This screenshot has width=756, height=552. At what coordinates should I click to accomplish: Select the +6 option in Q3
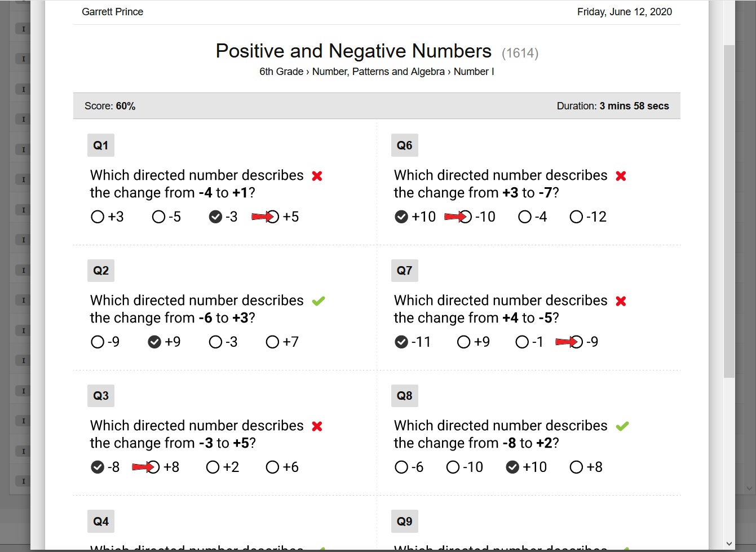(272, 467)
